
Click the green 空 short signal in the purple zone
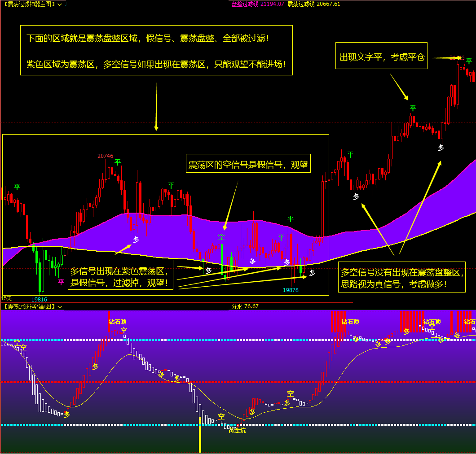point(221,238)
